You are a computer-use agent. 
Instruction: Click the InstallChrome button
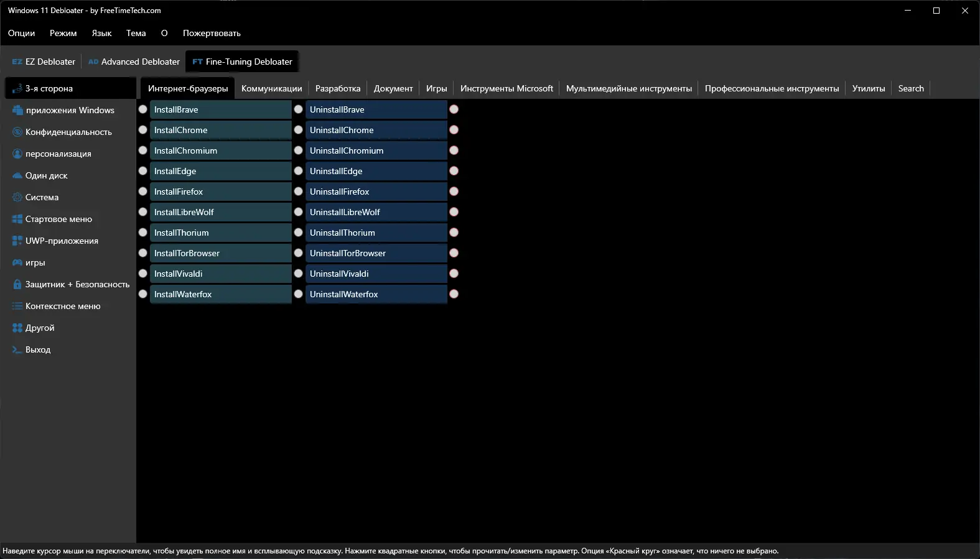[221, 130]
